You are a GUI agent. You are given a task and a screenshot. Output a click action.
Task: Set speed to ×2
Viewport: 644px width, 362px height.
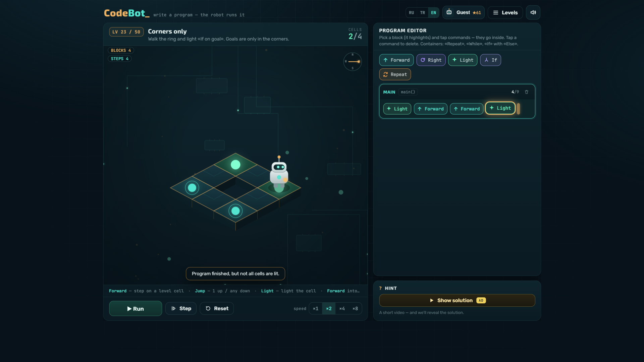point(329,308)
